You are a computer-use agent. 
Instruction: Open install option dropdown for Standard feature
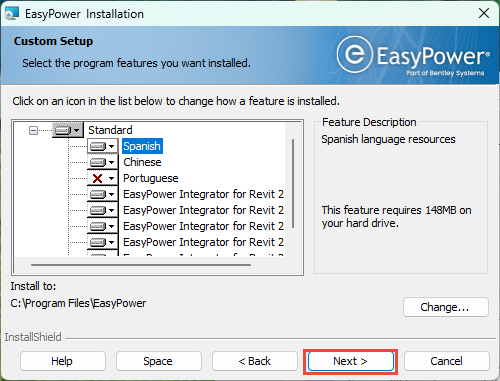tap(68, 130)
